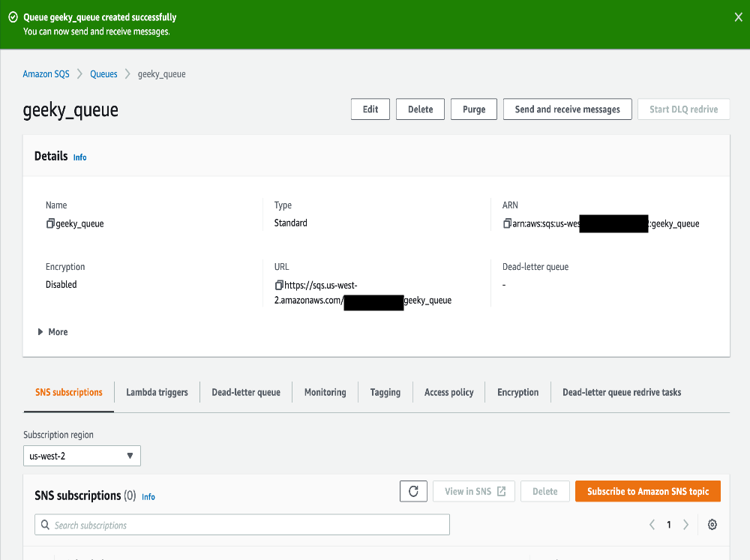Go to previous subscriptions page
This screenshot has height=560, width=750.
(652, 525)
